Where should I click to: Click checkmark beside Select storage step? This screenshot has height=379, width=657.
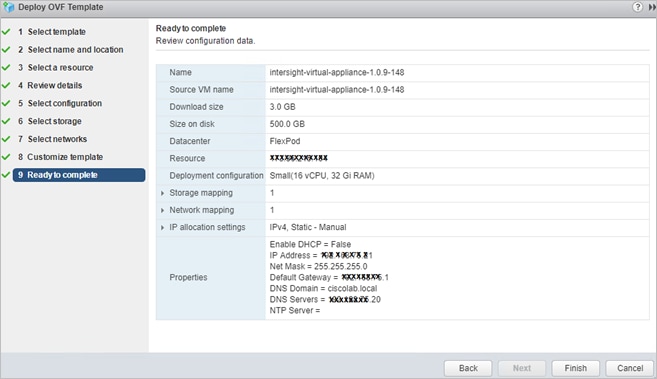point(6,121)
